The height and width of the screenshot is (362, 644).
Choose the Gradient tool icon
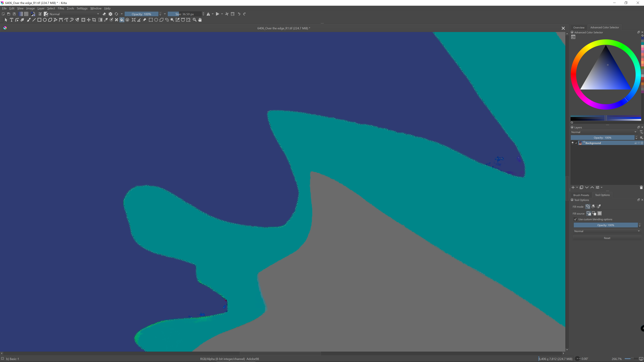tap(100, 20)
